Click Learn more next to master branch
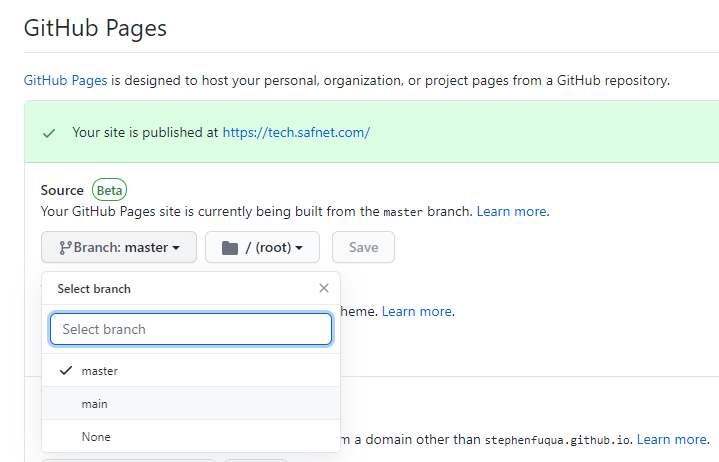 tap(512, 211)
